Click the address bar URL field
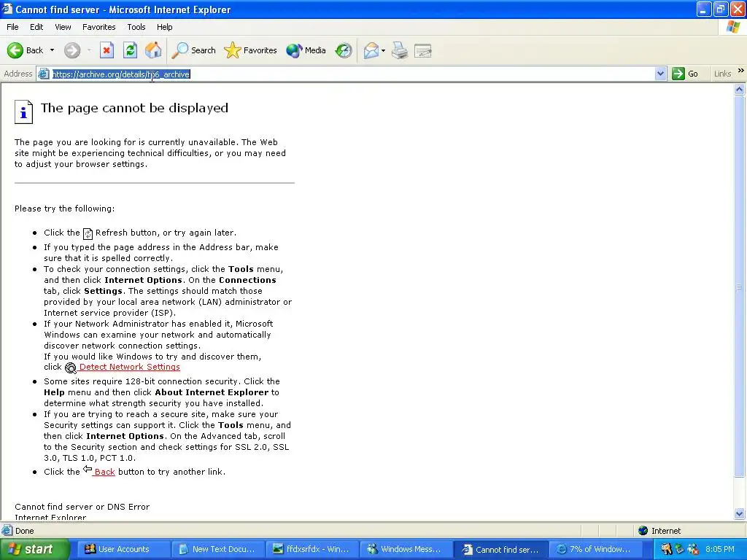This screenshot has height=560, width=747. pyautogui.click(x=352, y=74)
